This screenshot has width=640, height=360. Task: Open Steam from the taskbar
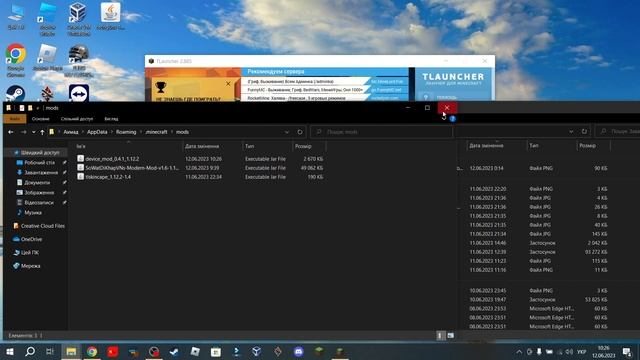174,351
